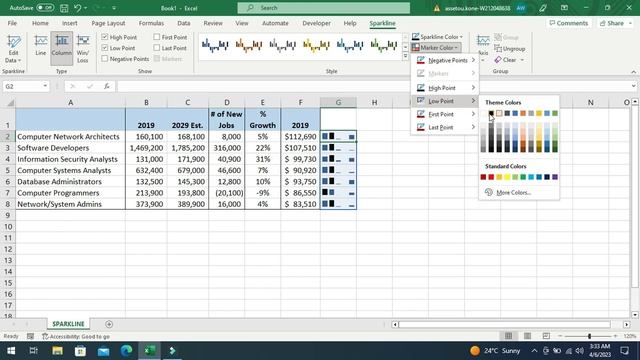Select row 5 header

tap(7, 170)
